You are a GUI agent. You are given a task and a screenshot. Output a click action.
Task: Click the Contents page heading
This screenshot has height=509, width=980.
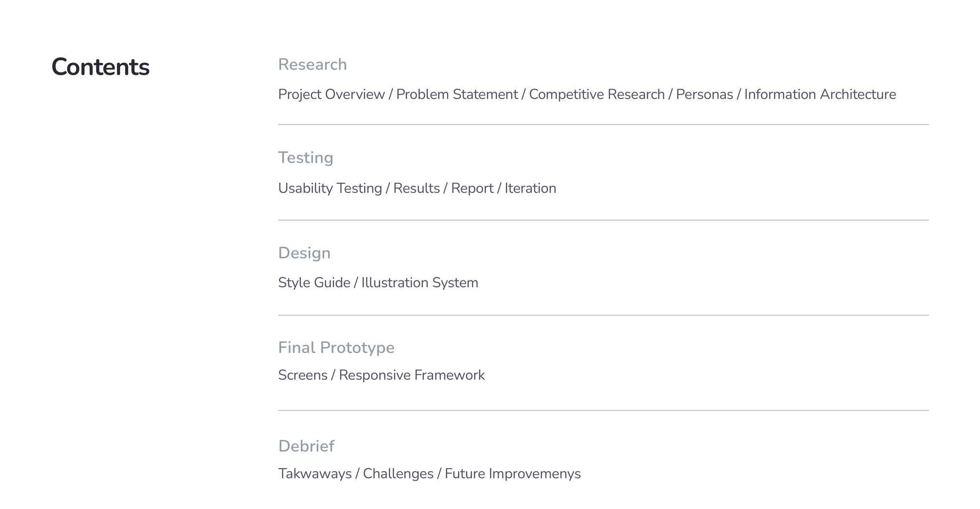pyautogui.click(x=100, y=67)
